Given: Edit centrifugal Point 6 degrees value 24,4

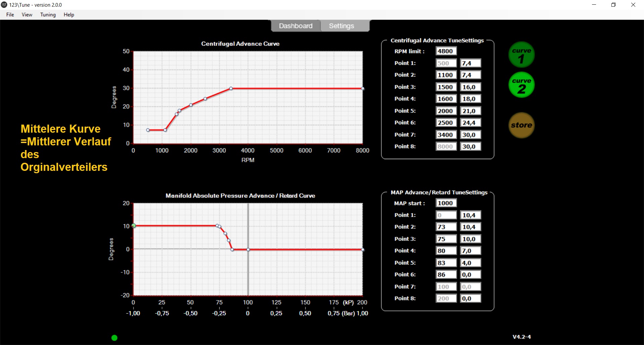Looking at the screenshot, I should pos(470,123).
